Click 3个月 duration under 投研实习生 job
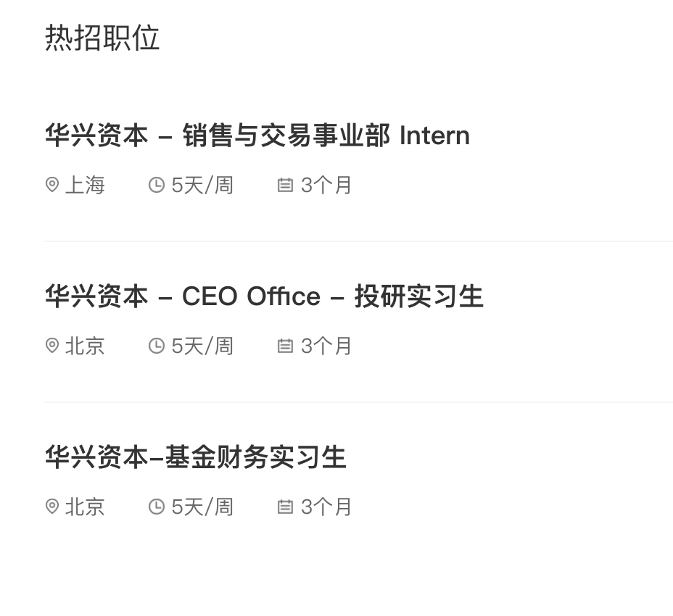 click(x=326, y=346)
